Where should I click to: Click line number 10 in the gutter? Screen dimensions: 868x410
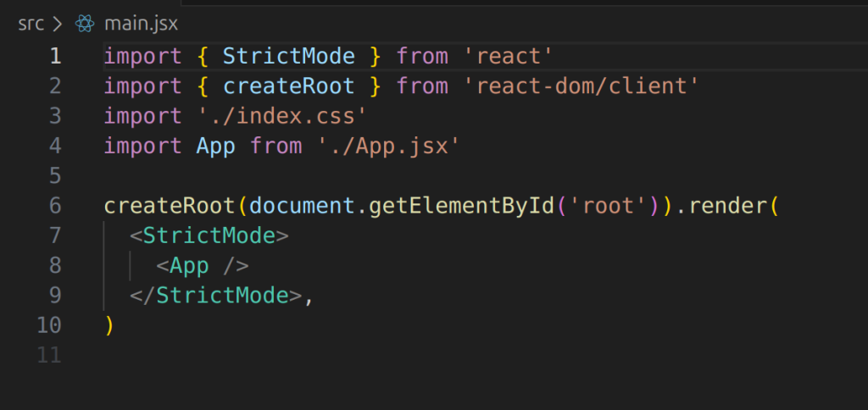[x=49, y=324]
